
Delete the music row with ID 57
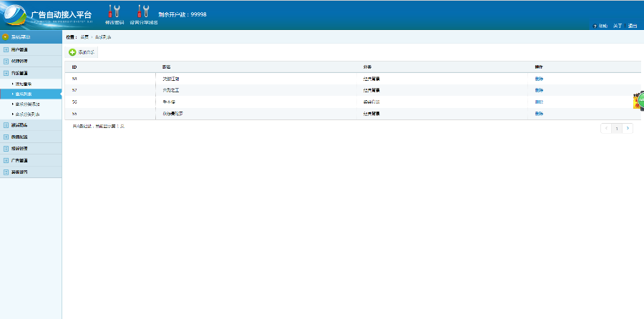pyautogui.click(x=539, y=90)
